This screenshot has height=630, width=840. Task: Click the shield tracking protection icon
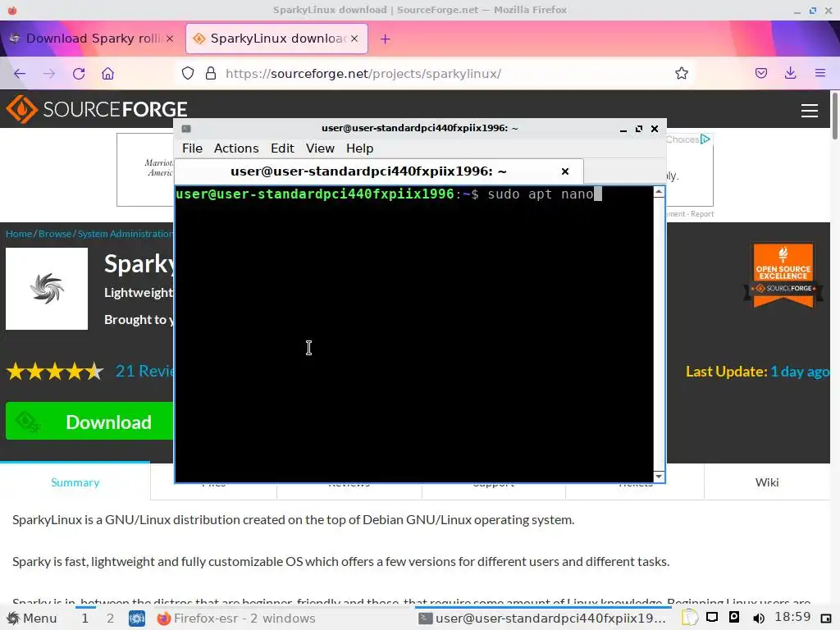[188, 73]
